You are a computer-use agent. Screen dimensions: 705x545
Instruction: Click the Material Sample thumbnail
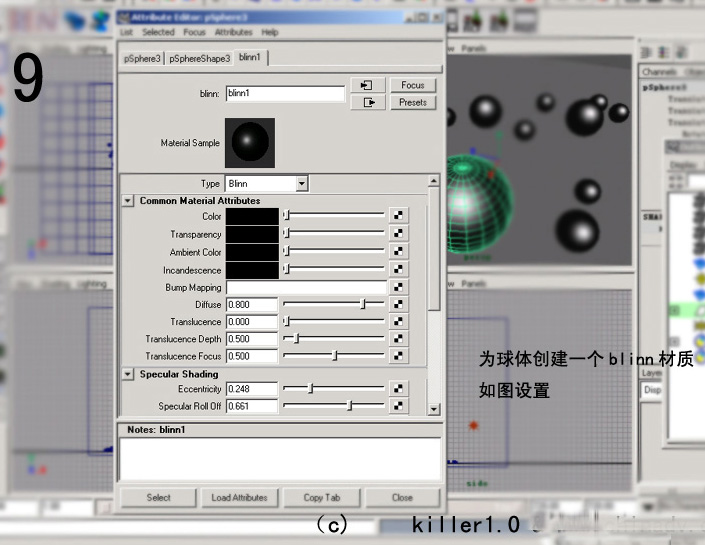(250, 143)
